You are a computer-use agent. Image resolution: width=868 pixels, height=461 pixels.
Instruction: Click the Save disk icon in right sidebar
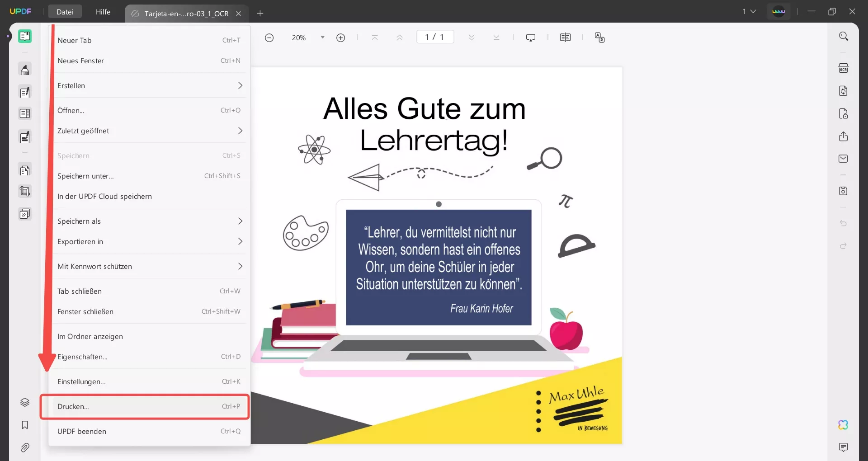pos(844,191)
